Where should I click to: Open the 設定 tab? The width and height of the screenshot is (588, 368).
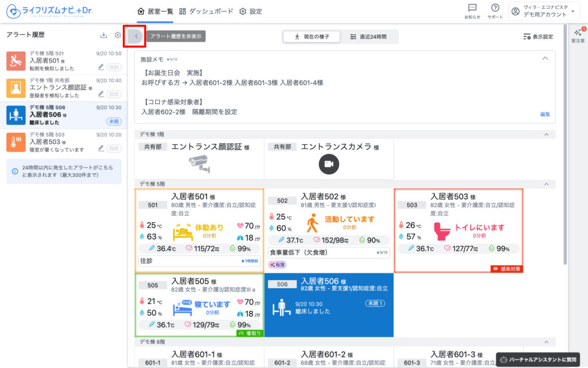[250, 11]
